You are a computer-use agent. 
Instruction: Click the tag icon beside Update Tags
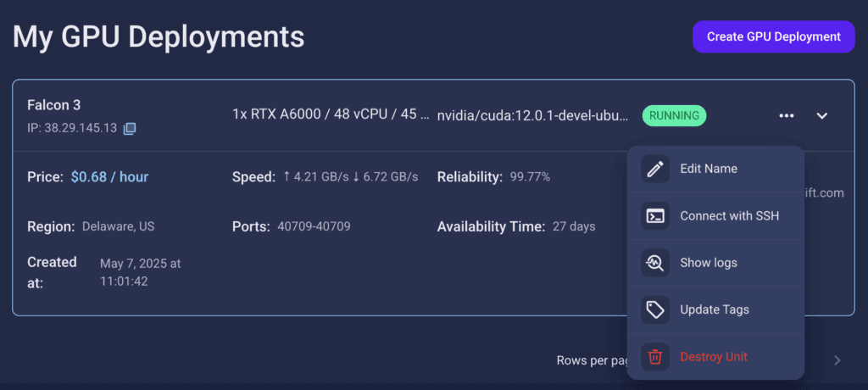click(x=655, y=309)
